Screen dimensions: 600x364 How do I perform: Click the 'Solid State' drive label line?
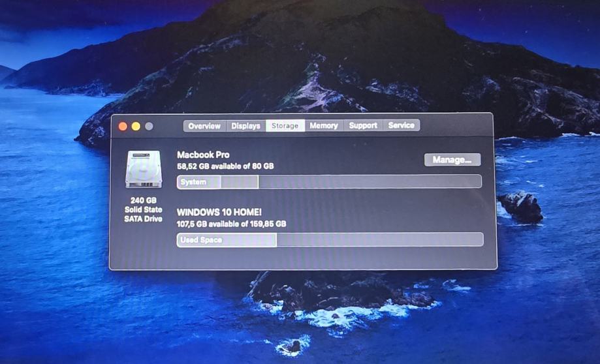point(144,209)
